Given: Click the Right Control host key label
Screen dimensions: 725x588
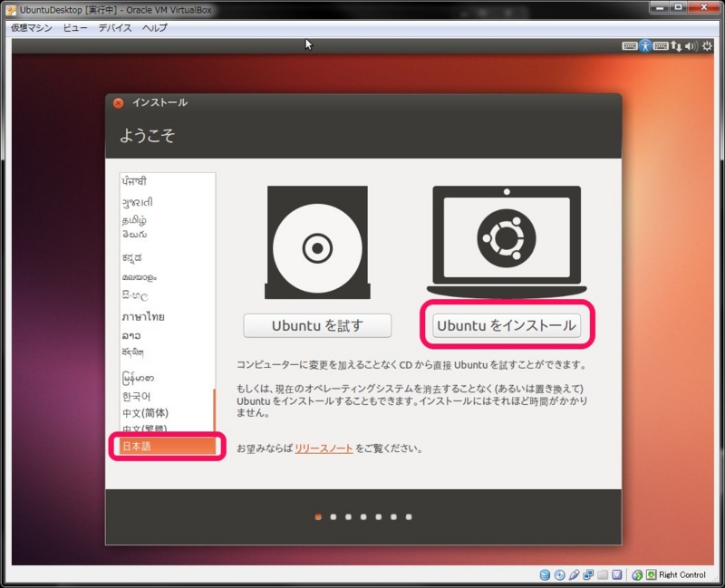Looking at the screenshot, I should (682, 574).
